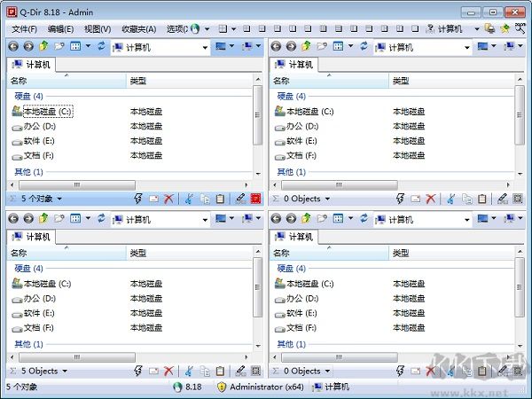The image size is (532, 399).
Task: Click Forward arrow in top-left pane
Action: [x=28, y=46]
